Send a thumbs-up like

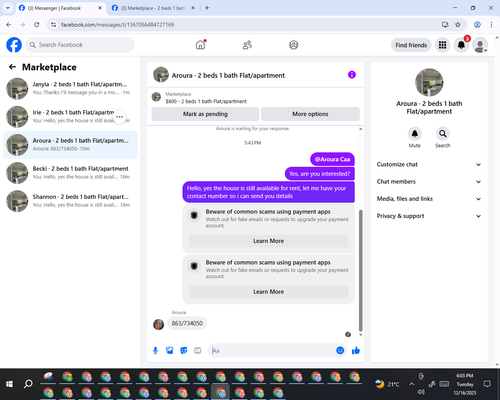pos(356,350)
